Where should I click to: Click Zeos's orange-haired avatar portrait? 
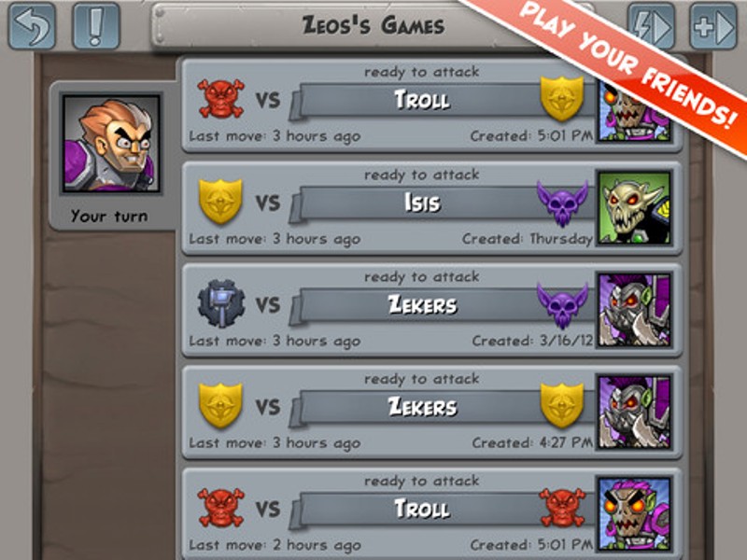pos(111,144)
